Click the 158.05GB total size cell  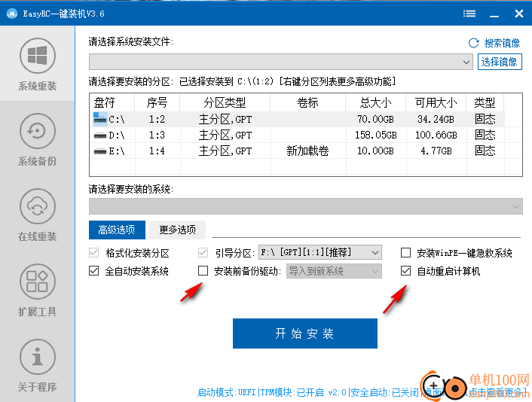[x=375, y=135]
